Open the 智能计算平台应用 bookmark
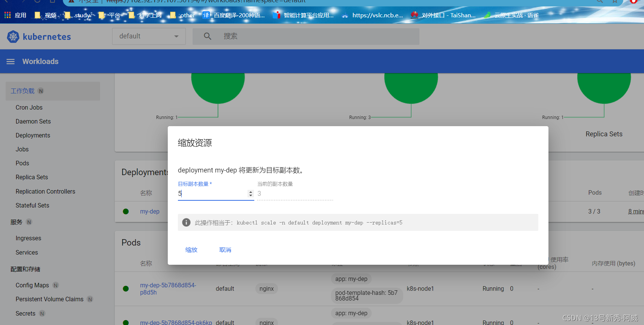 [x=304, y=15]
